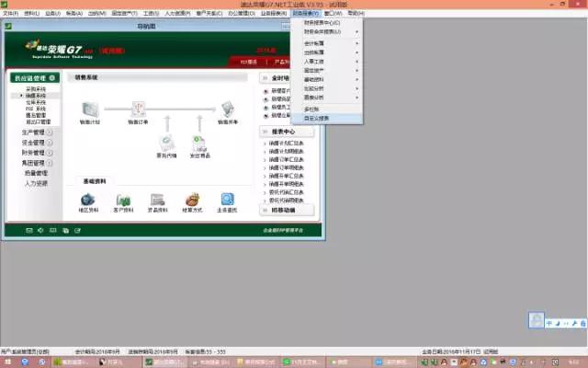Open the blue browser icon on taskbar

coord(25,362)
